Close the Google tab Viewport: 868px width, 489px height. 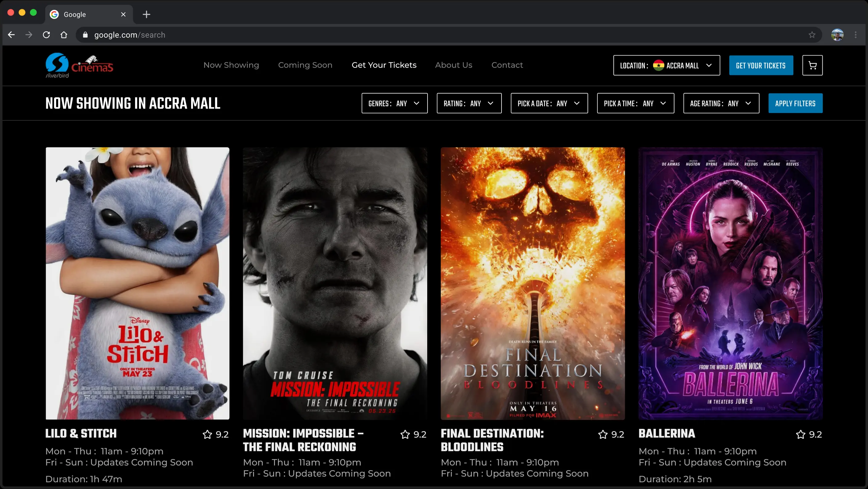pyautogui.click(x=123, y=15)
